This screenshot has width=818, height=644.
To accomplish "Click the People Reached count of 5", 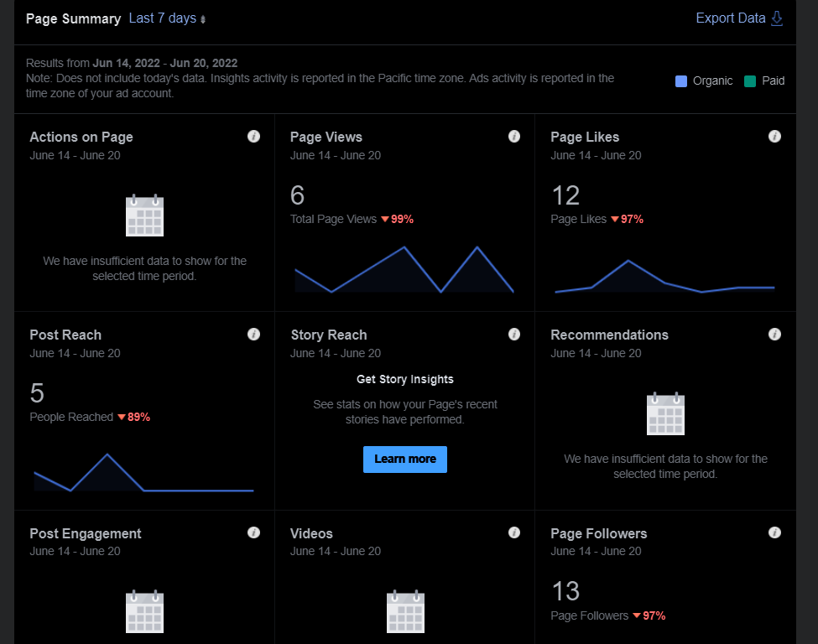I will click(x=37, y=393).
